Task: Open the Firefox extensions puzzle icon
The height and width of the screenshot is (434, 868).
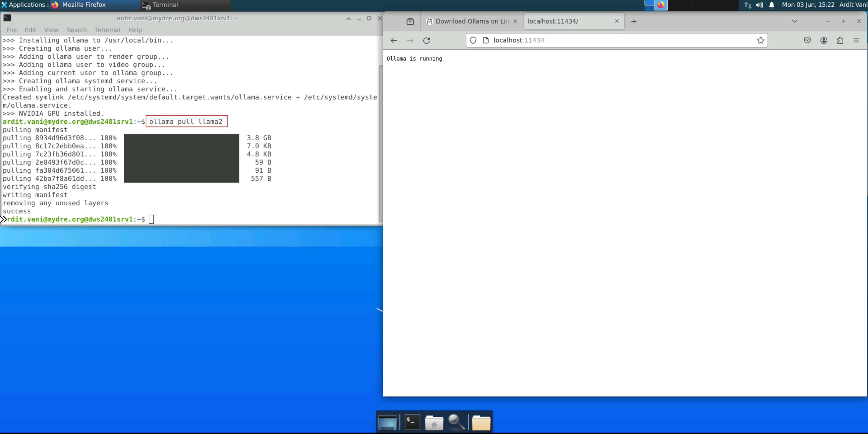Action: pyautogui.click(x=840, y=40)
